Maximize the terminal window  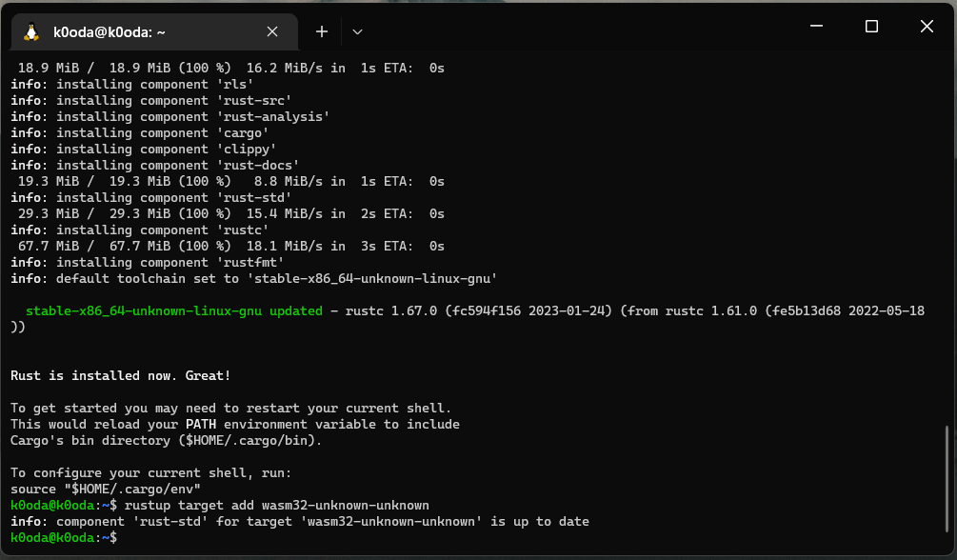point(870,27)
